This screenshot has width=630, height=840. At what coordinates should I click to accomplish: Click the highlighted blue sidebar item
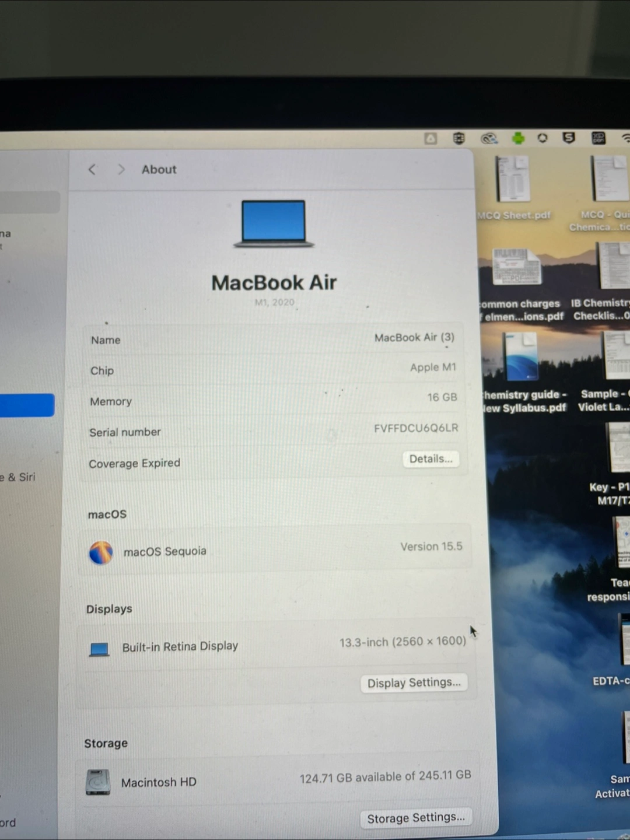click(x=27, y=405)
